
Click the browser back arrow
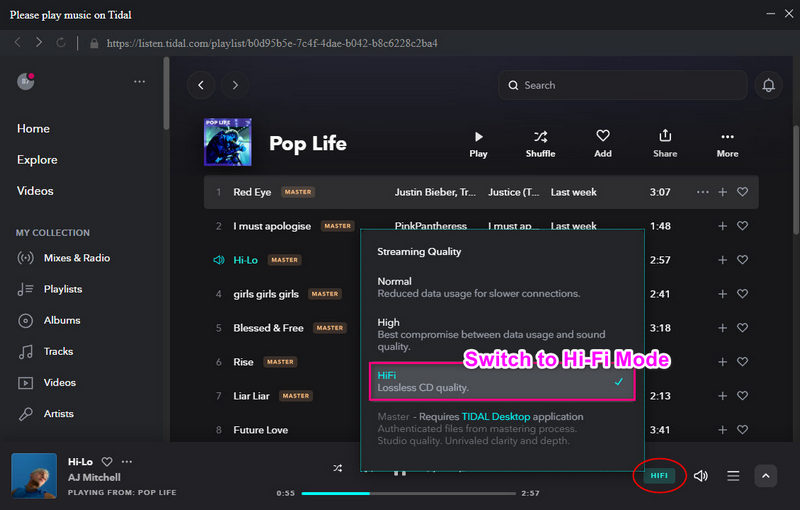18,42
